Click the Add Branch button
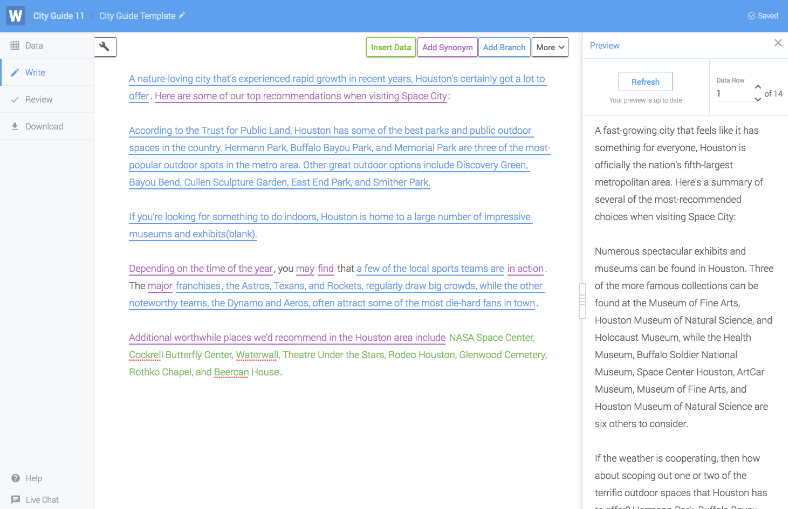The height and width of the screenshot is (509, 788). [504, 47]
